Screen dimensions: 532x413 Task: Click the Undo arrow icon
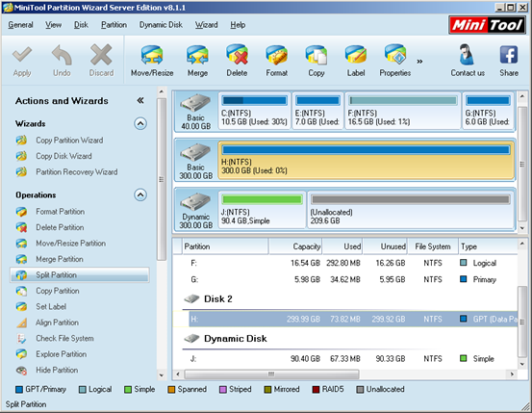point(62,55)
